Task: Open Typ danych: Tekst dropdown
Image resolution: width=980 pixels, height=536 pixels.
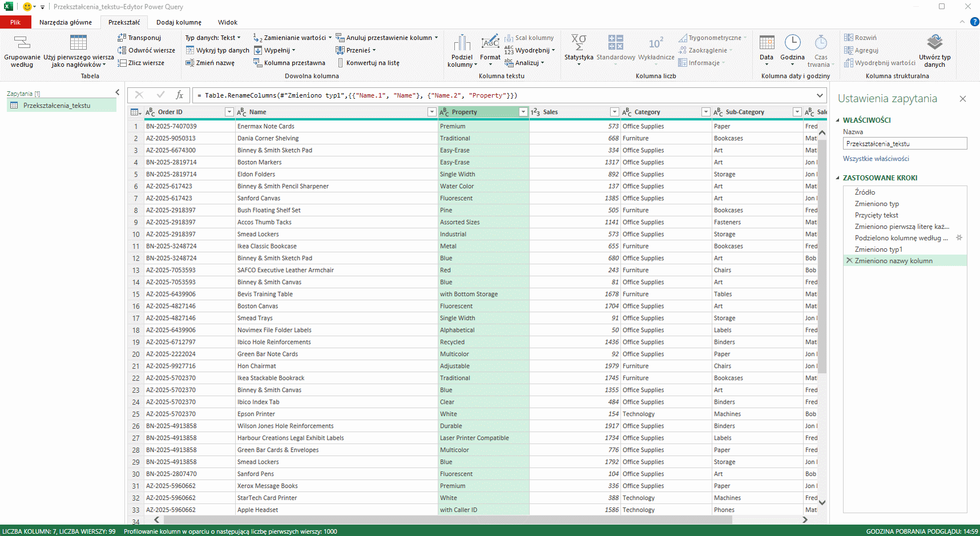Action: coord(213,38)
